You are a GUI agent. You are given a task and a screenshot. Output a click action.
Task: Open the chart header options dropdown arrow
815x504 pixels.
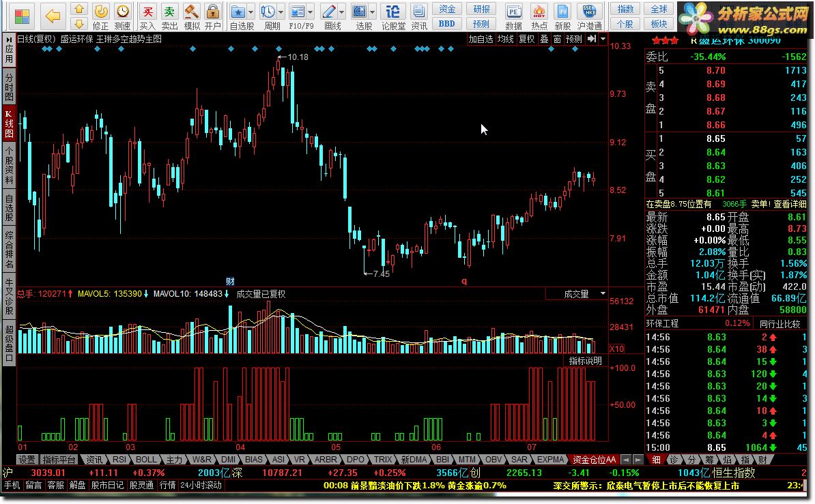coord(603,39)
